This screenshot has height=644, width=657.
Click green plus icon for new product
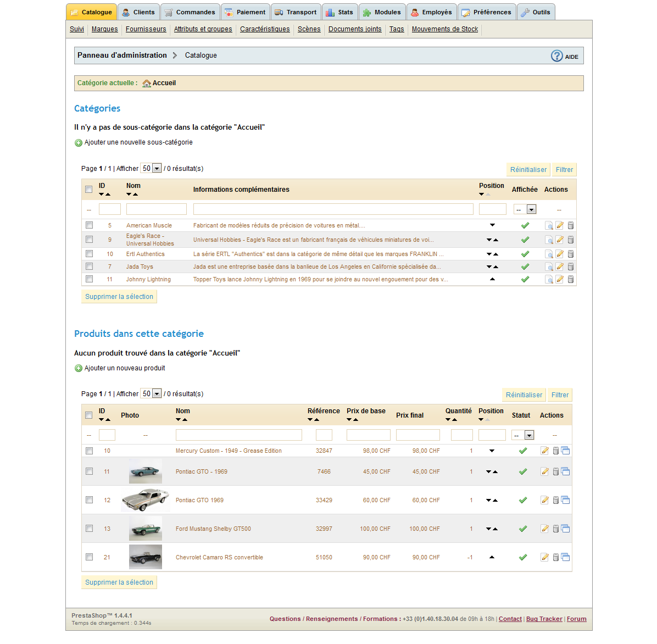[79, 368]
